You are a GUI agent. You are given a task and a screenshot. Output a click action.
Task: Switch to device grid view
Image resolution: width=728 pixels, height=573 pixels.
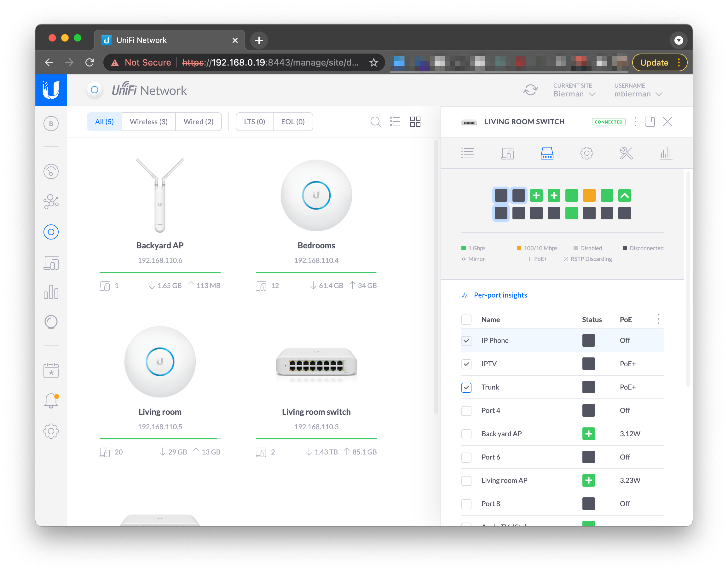point(415,121)
